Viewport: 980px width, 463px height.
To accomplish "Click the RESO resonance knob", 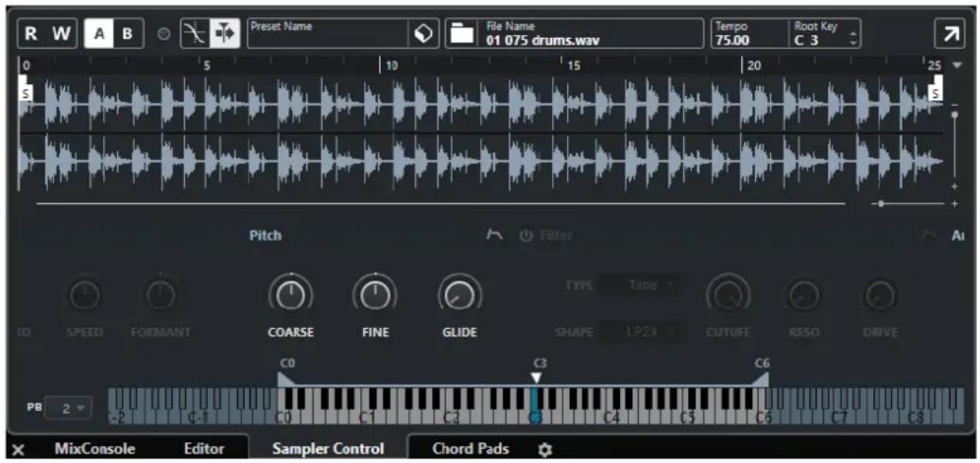I will (x=803, y=295).
